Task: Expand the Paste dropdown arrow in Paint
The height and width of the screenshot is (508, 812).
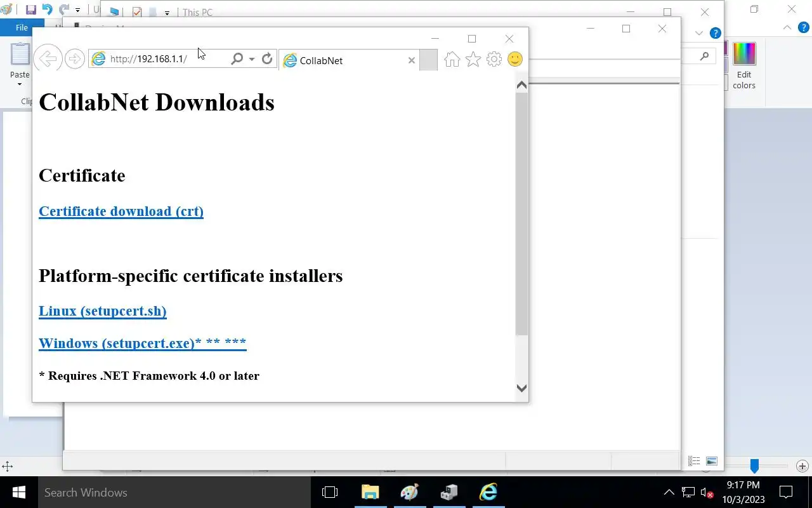Action: pyautogui.click(x=20, y=84)
